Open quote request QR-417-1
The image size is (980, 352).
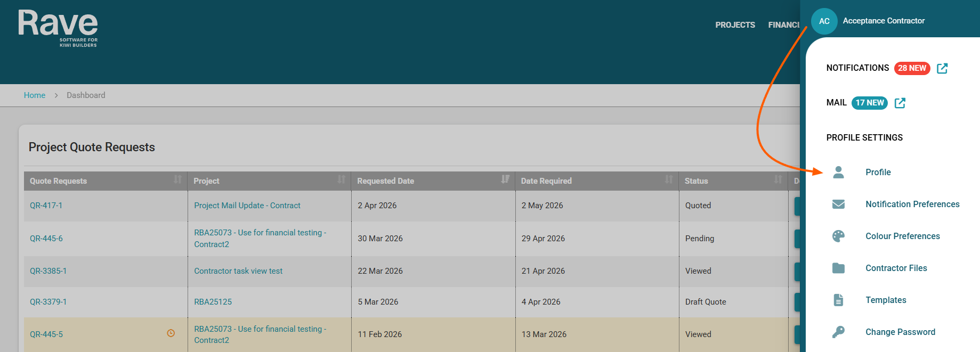46,206
